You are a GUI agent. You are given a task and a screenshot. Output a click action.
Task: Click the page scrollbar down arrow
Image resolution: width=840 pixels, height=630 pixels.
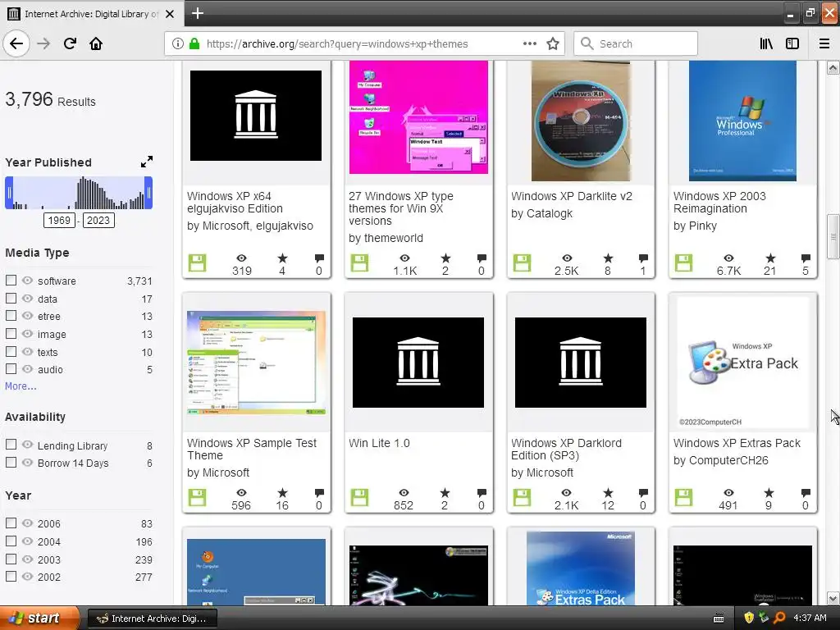(x=833, y=598)
